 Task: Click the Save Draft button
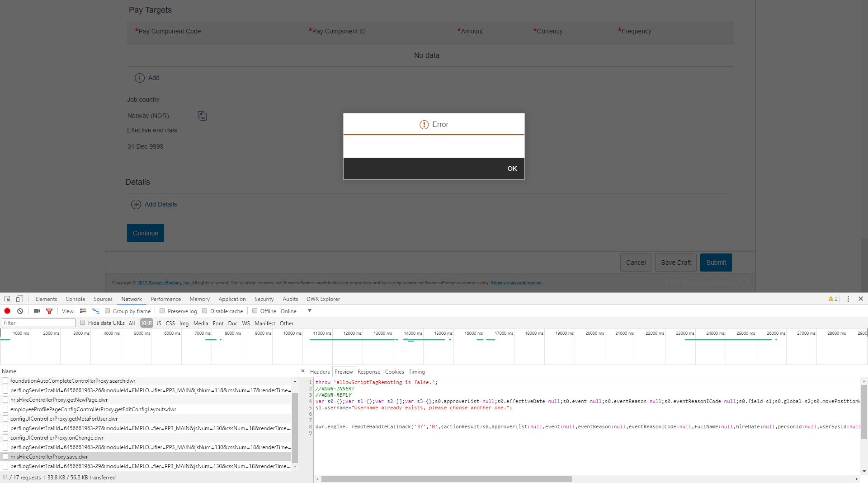tap(676, 263)
